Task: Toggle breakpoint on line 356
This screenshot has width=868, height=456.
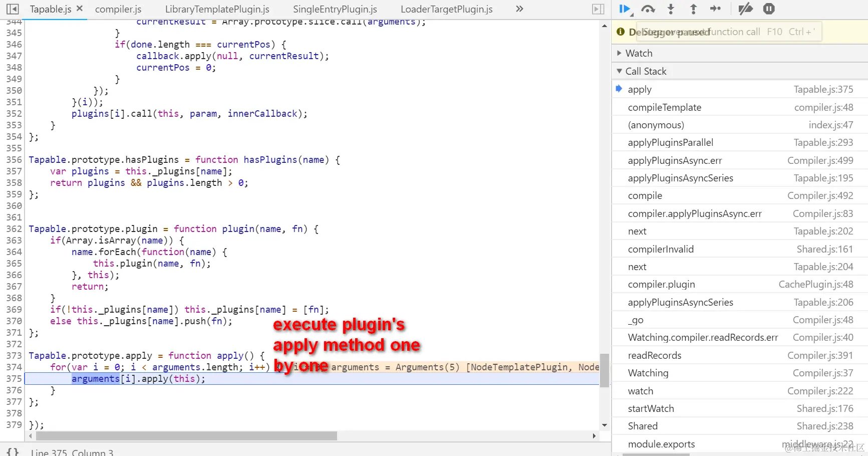Action: point(14,160)
